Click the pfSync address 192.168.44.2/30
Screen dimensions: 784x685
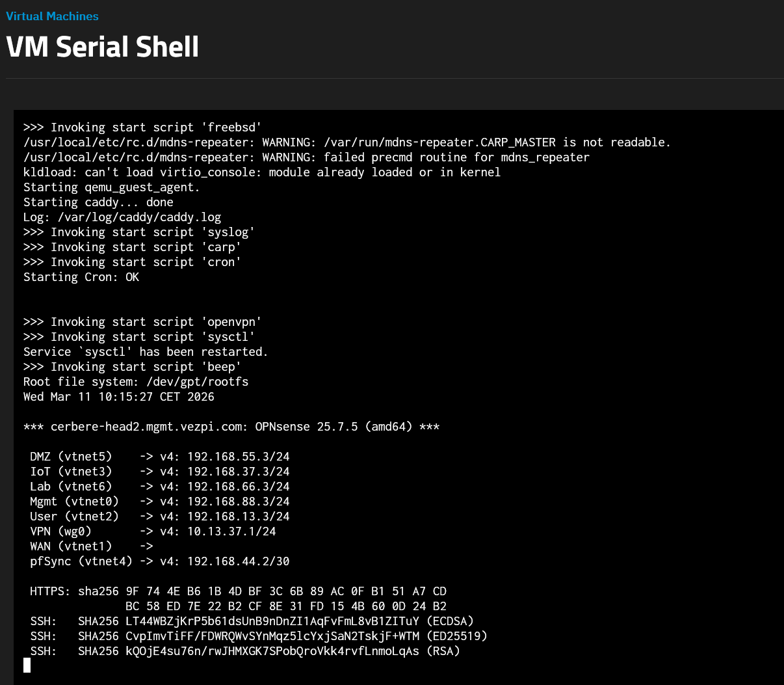[238, 561]
